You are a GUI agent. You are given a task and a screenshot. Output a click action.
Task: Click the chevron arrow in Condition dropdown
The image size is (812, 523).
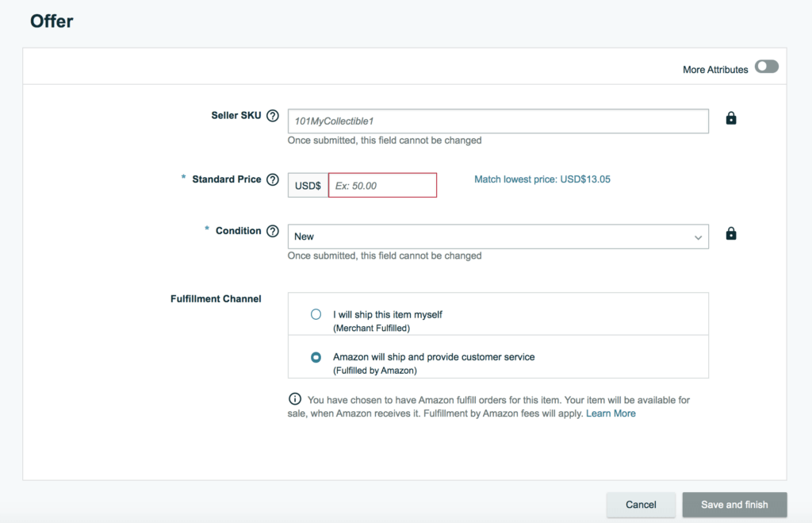698,237
